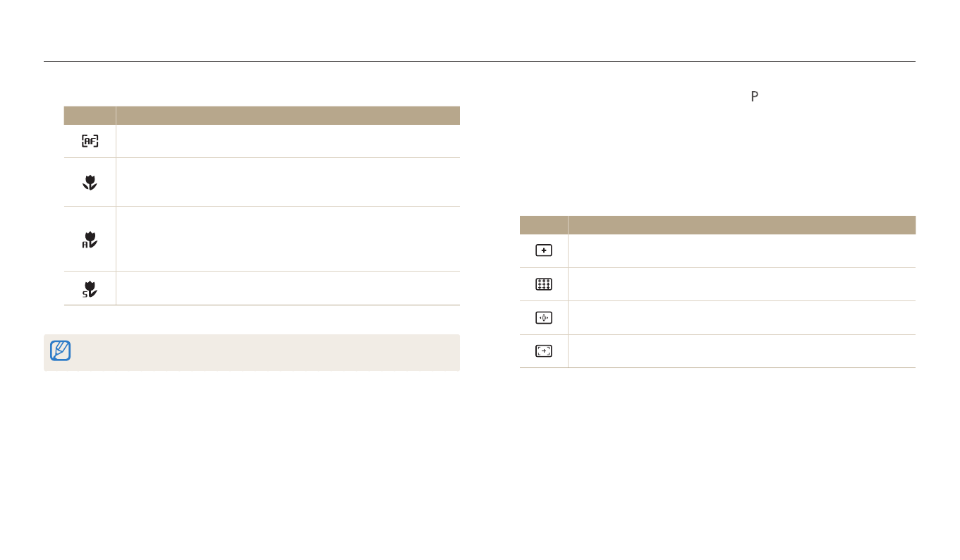The height and width of the screenshot is (560, 960).
Task: Click the Selection AF icon with four arrows
Action: (543, 317)
